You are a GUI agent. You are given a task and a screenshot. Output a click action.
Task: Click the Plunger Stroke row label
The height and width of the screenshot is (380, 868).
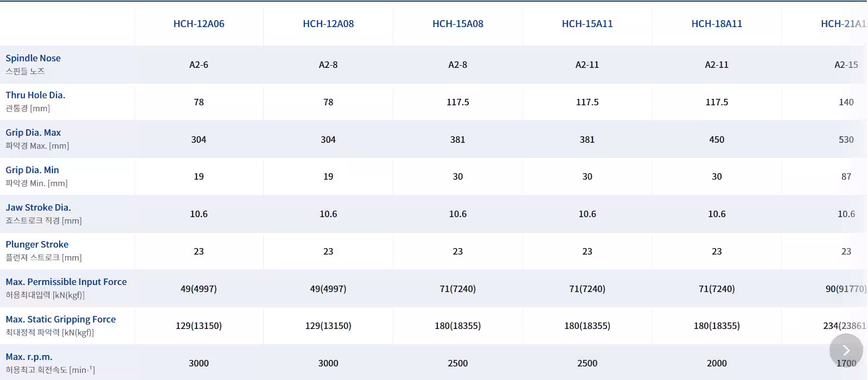37,244
